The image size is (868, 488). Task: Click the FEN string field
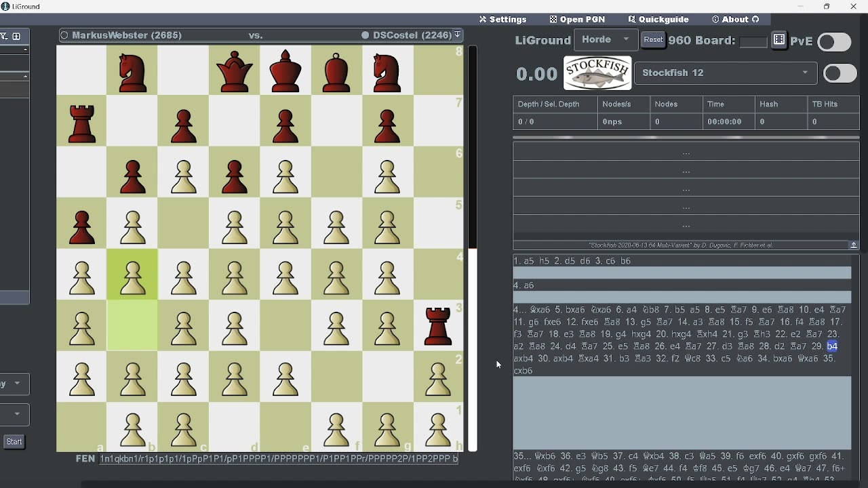(279, 460)
